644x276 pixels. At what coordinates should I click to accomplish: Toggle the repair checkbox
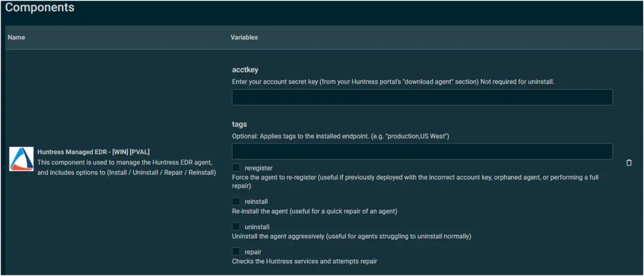tap(236, 252)
